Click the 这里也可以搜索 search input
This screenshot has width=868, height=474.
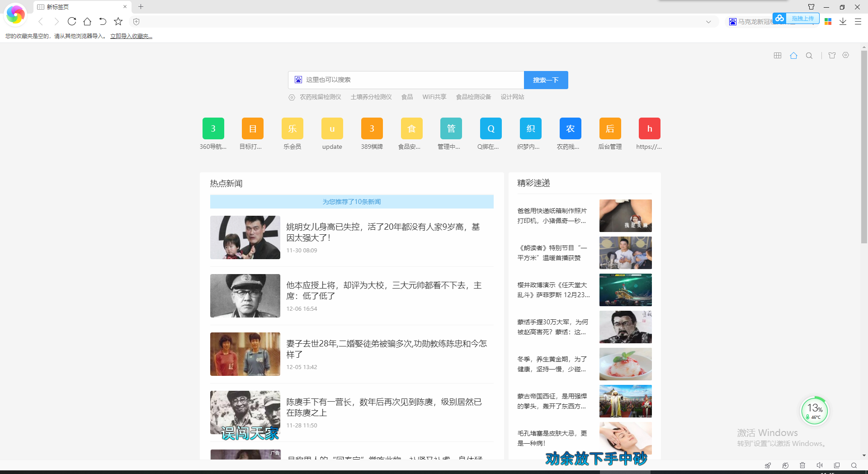pyautogui.click(x=406, y=80)
